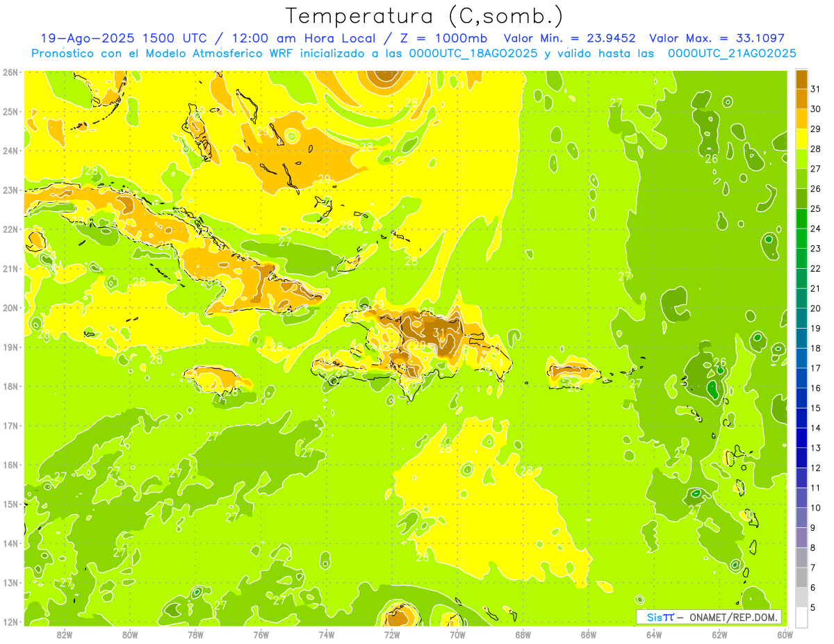This screenshot has width=834, height=644.
Task: Click the '80W' longitude axis label
Action: point(130,634)
